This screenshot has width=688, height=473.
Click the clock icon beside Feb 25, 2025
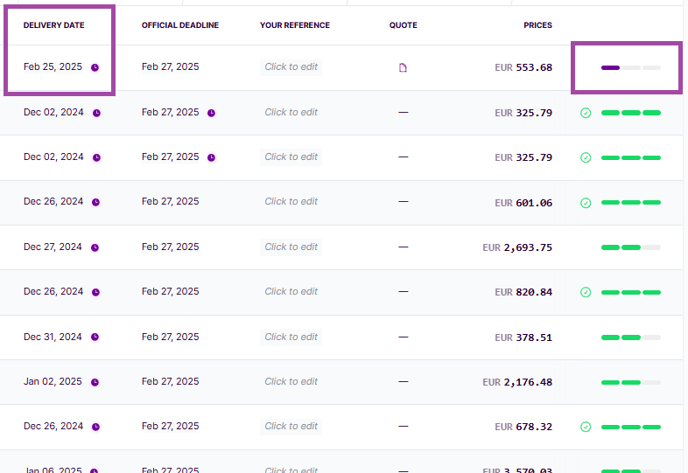96,68
